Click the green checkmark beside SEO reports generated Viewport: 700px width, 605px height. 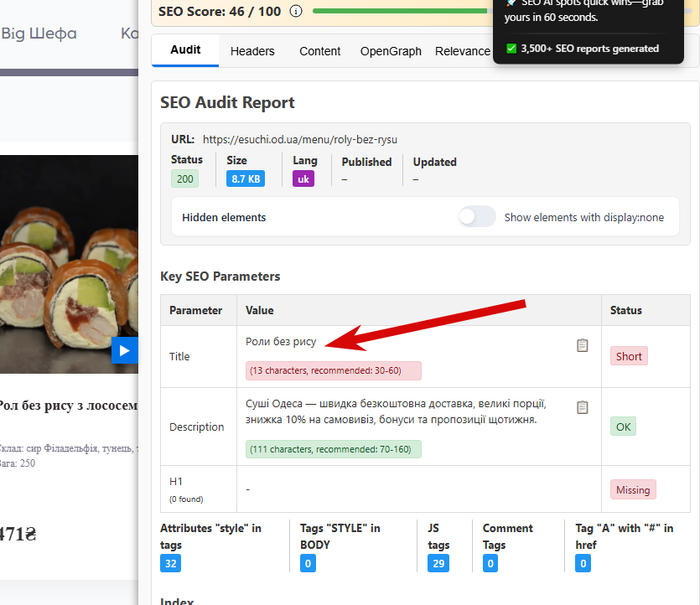tap(511, 49)
